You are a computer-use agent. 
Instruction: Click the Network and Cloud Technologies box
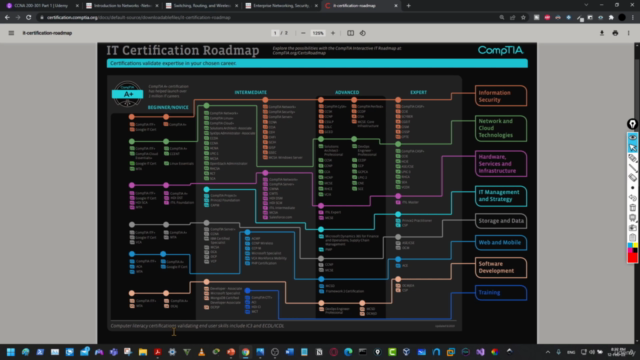click(501, 128)
